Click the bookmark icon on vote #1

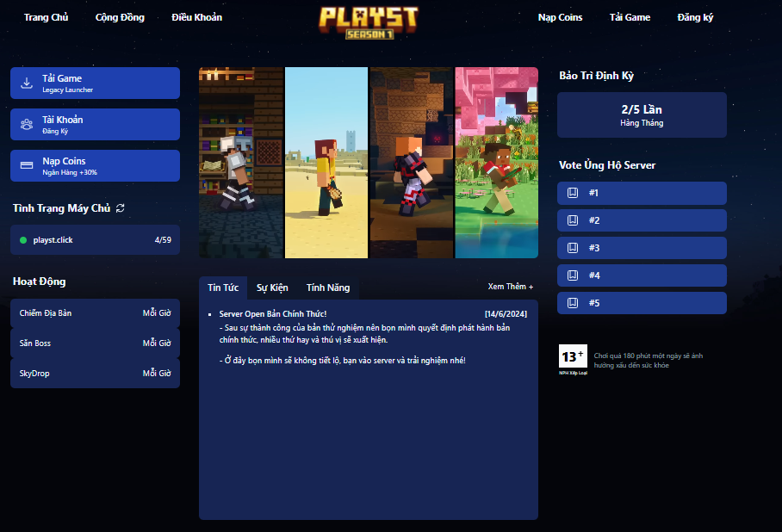573,193
